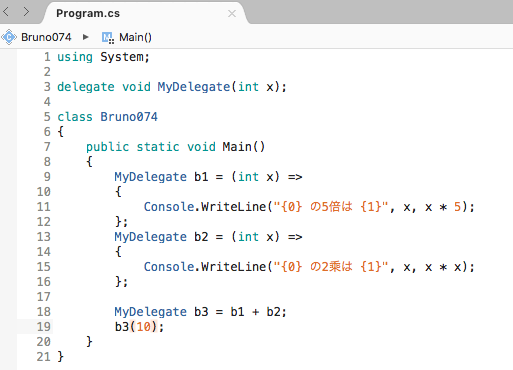Expand the breadcrumb separator arrow after Bruno074

(86, 37)
